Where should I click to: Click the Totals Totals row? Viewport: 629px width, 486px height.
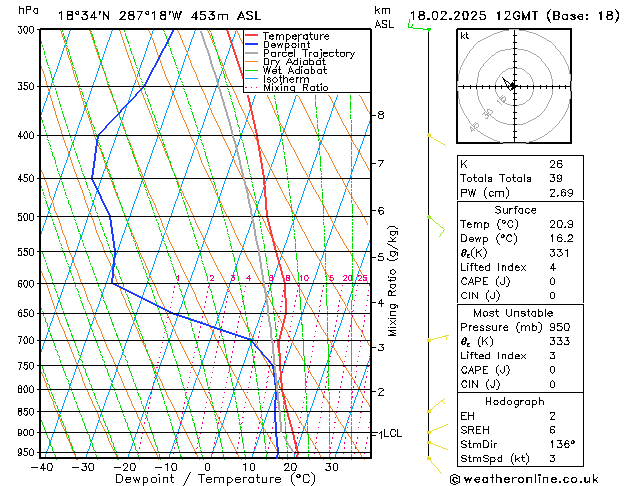(x=520, y=178)
